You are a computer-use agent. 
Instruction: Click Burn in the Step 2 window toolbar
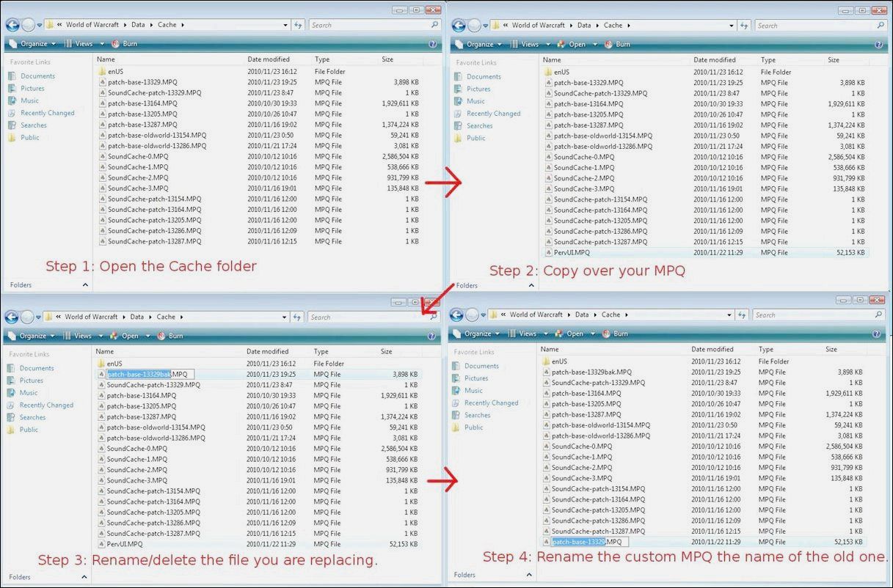tap(616, 45)
